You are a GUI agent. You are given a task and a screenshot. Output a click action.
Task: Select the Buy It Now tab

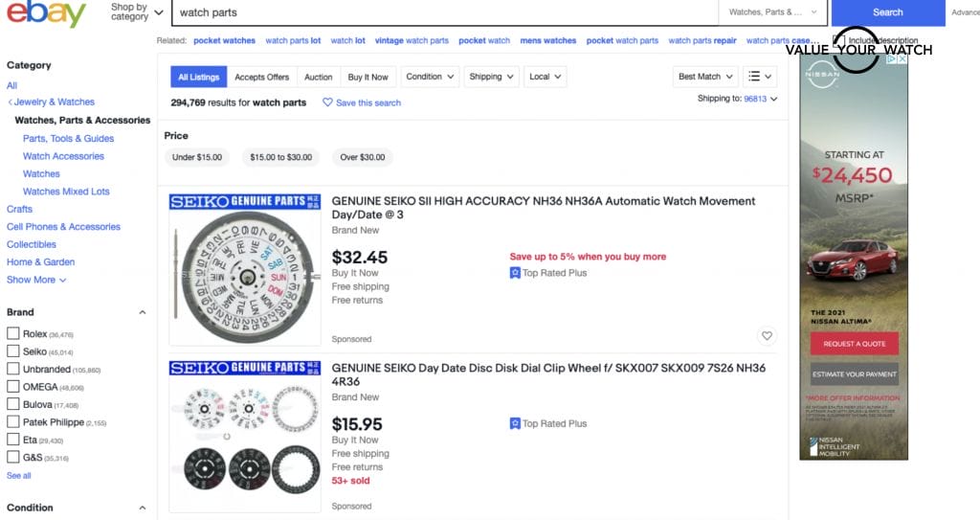(x=367, y=77)
